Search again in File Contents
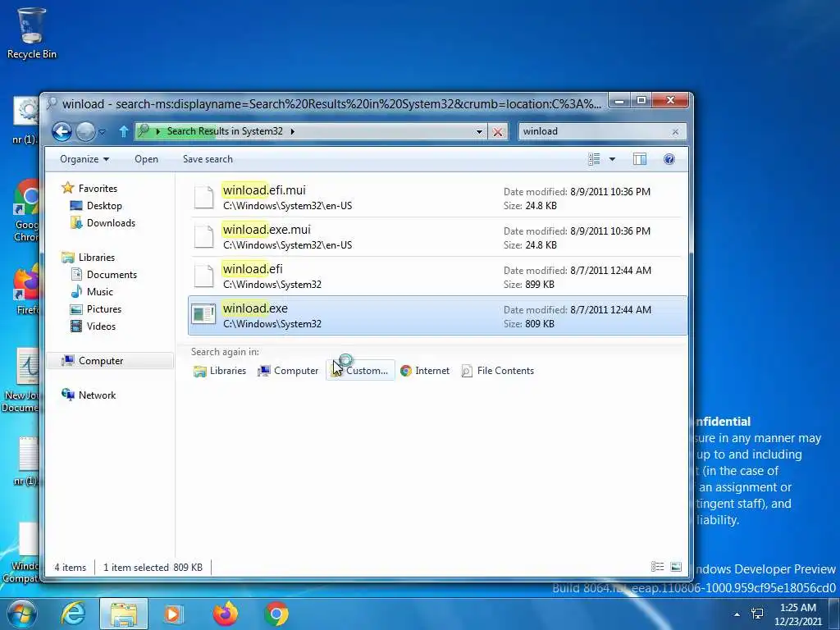840x630 pixels. click(498, 371)
